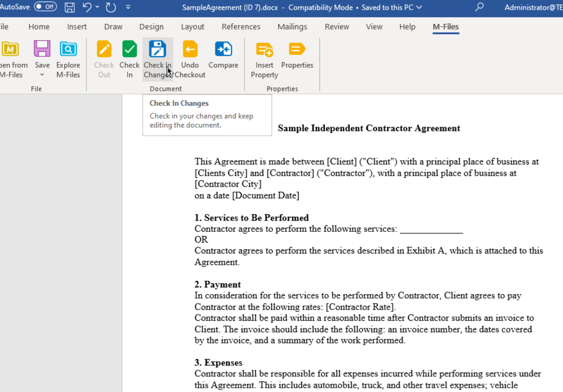Click the SampleAgreement (ID 7).docx title

click(230, 7)
